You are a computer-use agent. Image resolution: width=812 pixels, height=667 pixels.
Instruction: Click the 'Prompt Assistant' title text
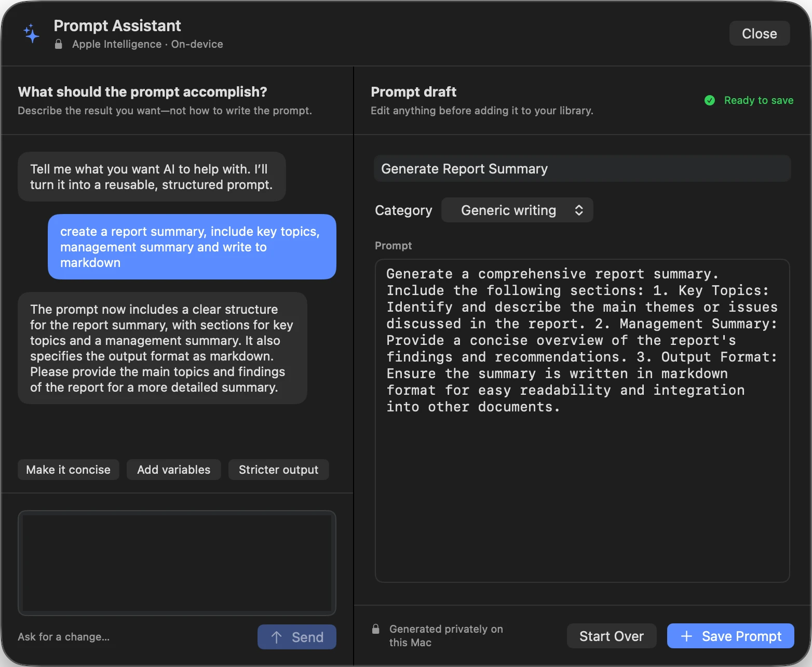(117, 25)
